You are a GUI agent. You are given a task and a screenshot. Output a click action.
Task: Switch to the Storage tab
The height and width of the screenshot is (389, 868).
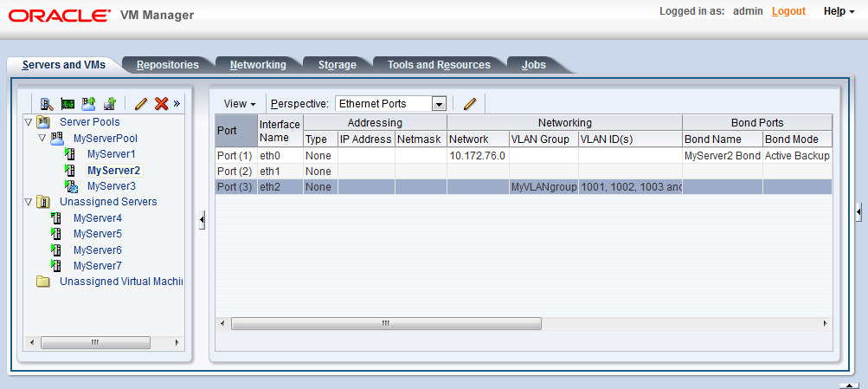(338, 65)
